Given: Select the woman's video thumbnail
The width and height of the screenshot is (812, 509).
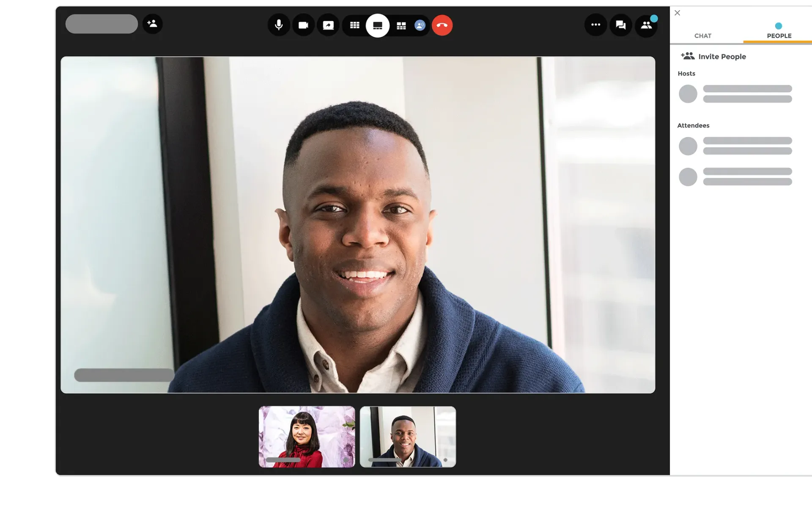Looking at the screenshot, I should (x=307, y=436).
